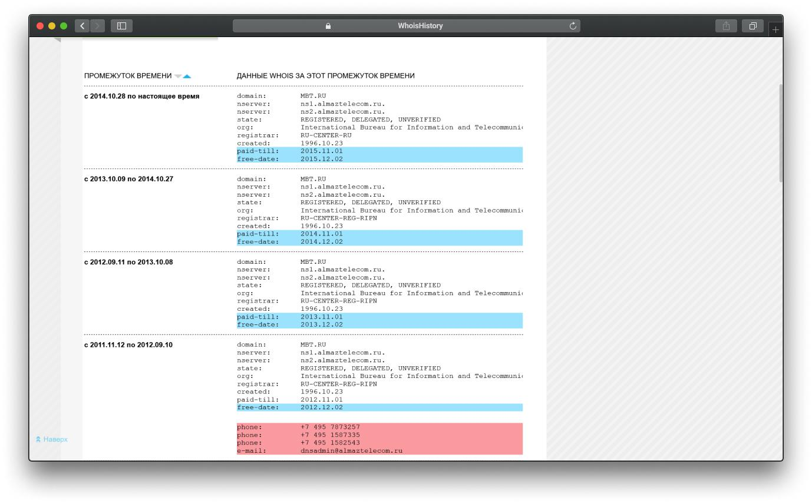Sort time periods descending with gray arrow
Image resolution: width=812 pixels, height=504 pixels.
click(x=178, y=76)
